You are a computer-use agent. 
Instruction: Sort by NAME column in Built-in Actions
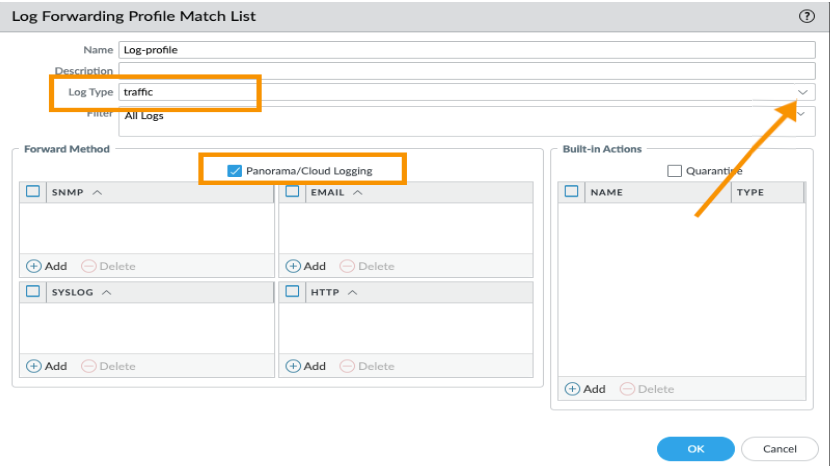click(x=607, y=193)
